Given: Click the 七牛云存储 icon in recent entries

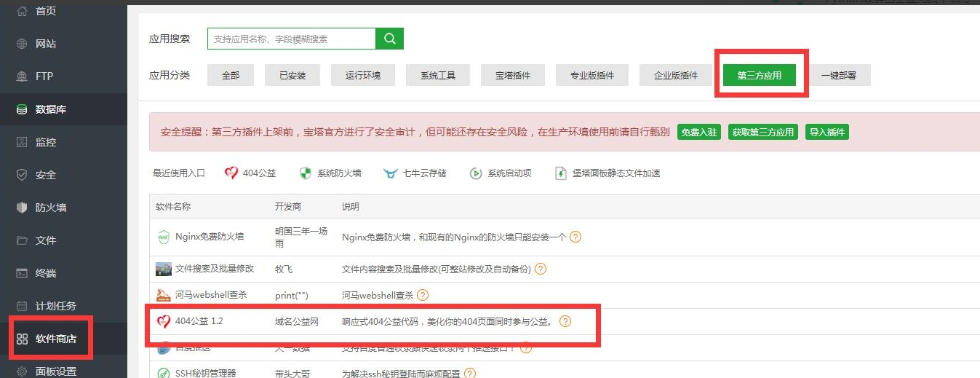Looking at the screenshot, I should (391, 173).
